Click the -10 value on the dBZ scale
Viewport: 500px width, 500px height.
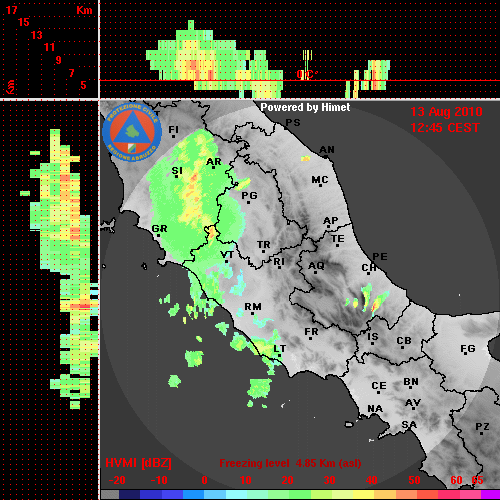coord(159,480)
